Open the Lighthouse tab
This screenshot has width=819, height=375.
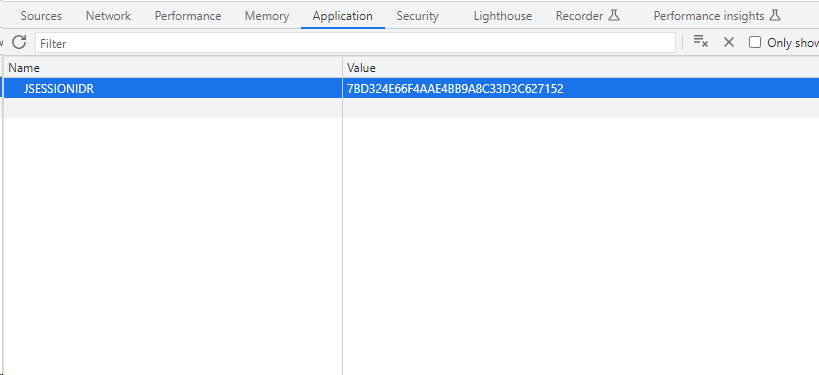[x=502, y=16]
